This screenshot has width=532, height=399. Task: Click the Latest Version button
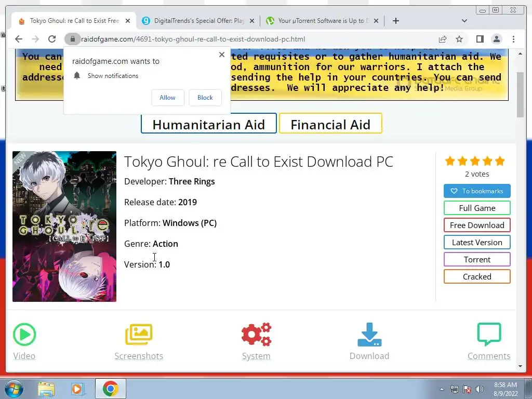pyautogui.click(x=477, y=242)
